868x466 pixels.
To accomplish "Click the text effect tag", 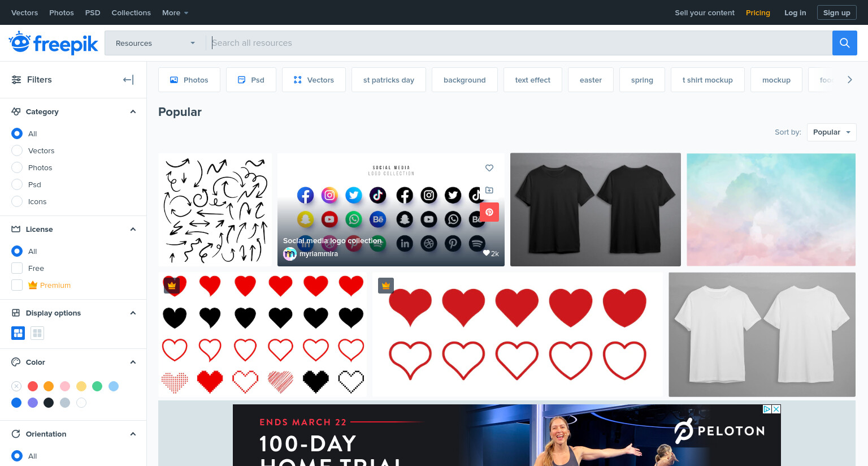I will coord(533,80).
